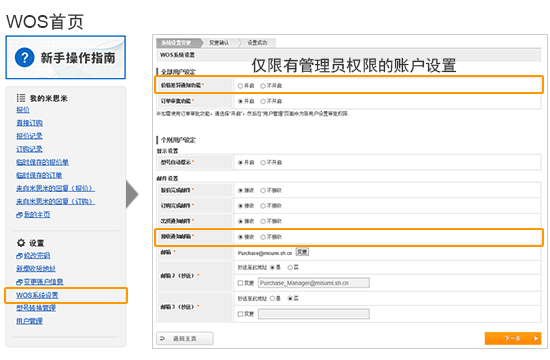Click the 变更确认 step label
The image size is (550, 360).
[x=220, y=43]
